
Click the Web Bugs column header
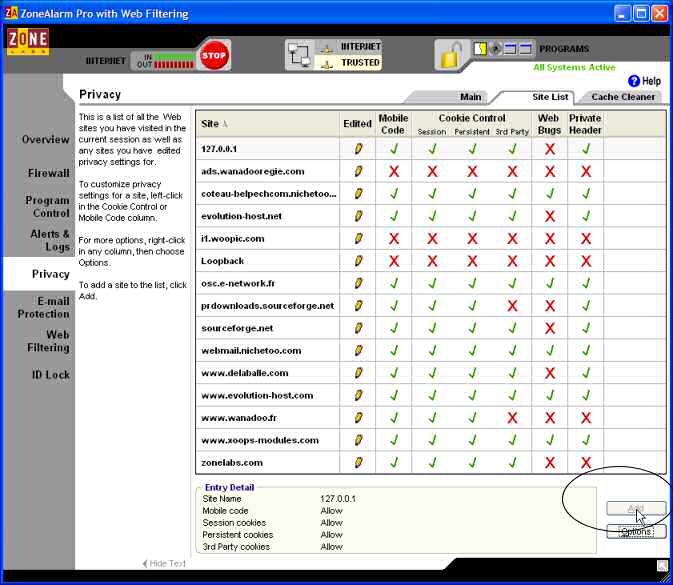(x=549, y=124)
